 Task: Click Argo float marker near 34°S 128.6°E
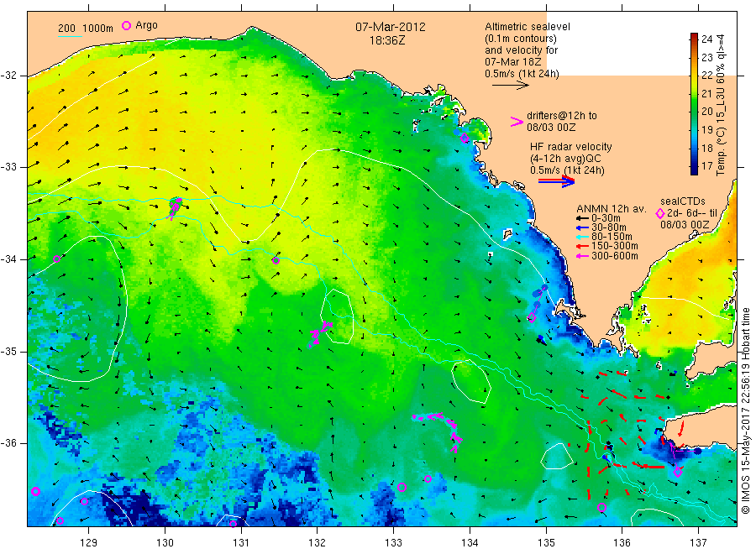point(56,259)
